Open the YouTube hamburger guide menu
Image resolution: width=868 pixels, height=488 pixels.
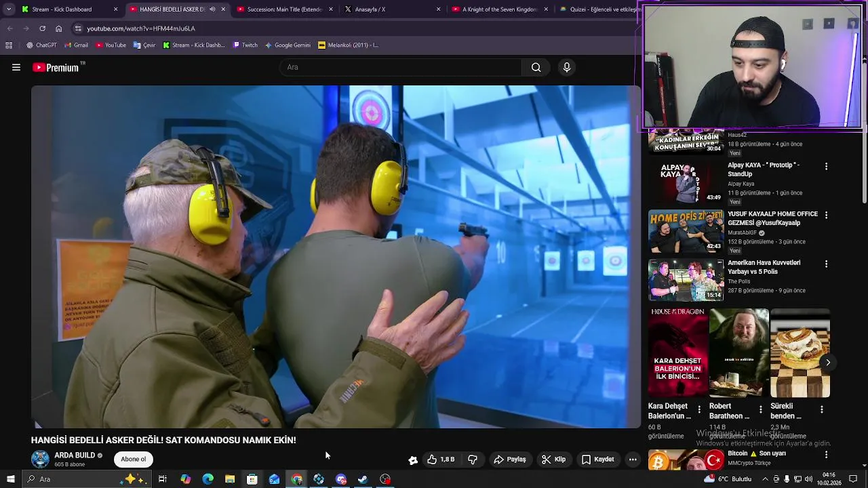click(16, 67)
